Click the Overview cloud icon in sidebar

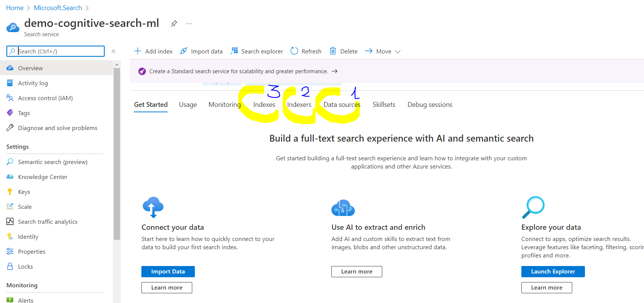click(10, 68)
